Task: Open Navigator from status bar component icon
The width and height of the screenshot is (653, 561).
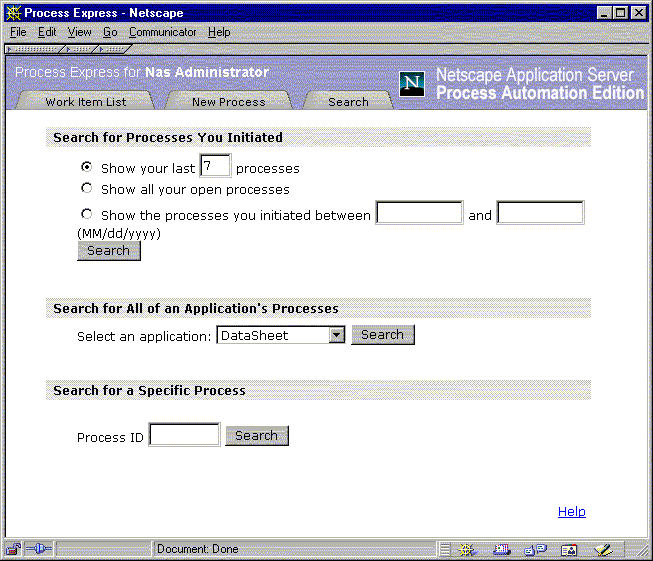Action: point(466,550)
